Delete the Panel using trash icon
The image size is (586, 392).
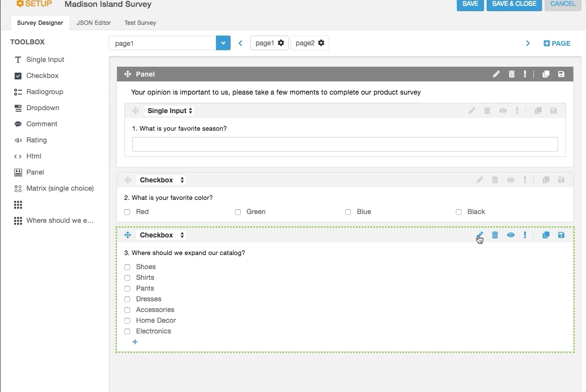(x=511, y=74)
